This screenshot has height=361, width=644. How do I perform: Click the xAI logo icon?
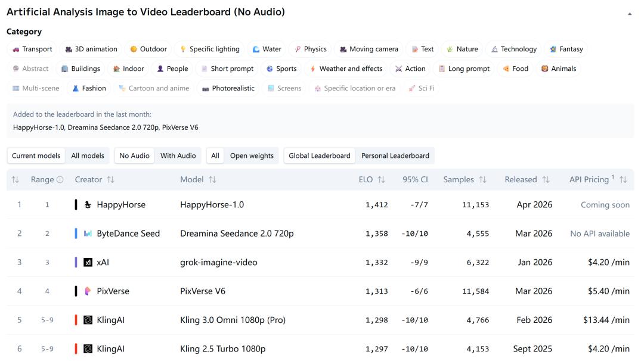click(88, 262)
